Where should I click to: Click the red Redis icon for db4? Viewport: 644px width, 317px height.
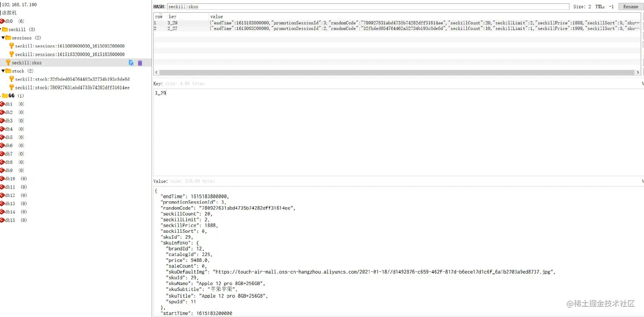point(2,129)
